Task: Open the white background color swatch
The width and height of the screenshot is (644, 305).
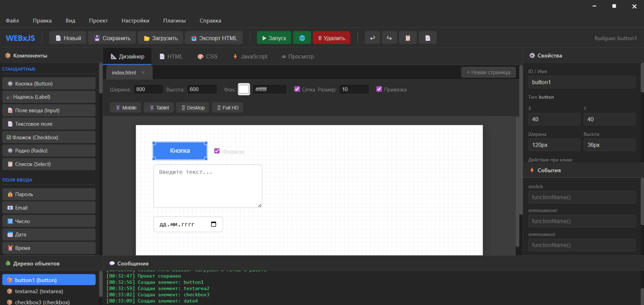Action: [x=244, y=89]
